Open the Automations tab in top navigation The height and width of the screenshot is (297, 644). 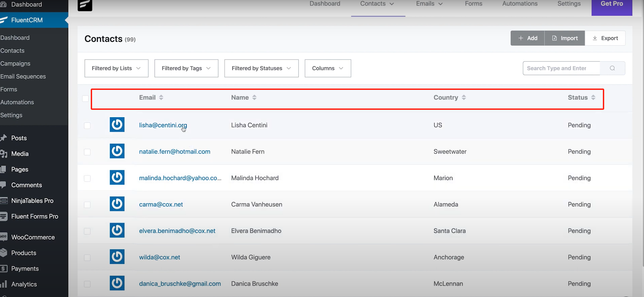(x=520, y=4)
